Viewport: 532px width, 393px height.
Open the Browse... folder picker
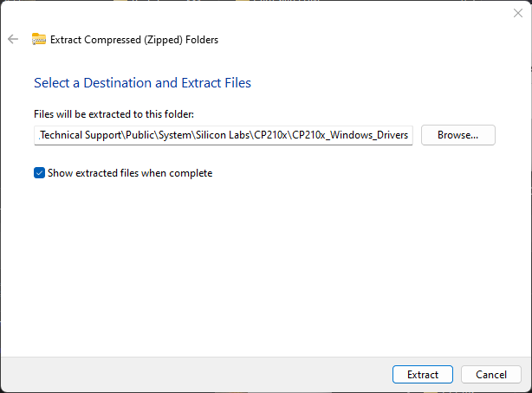pyautogui.click(x=458, y=135)
